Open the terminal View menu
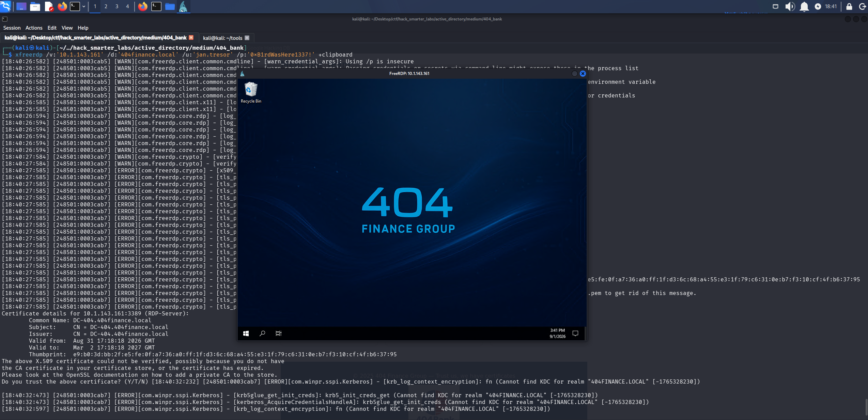This screenshot has height=420, width=868. pyautogui.click(x=67, y=28)
